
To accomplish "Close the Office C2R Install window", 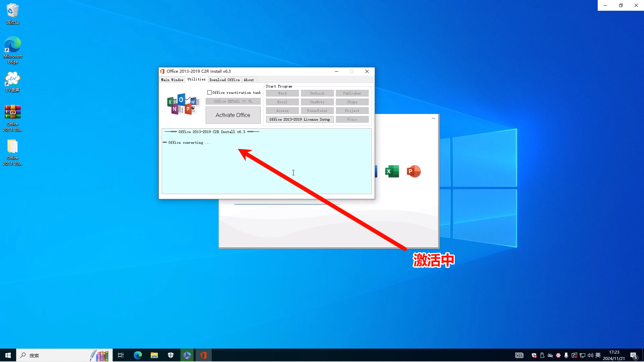I will coord(367,71).
